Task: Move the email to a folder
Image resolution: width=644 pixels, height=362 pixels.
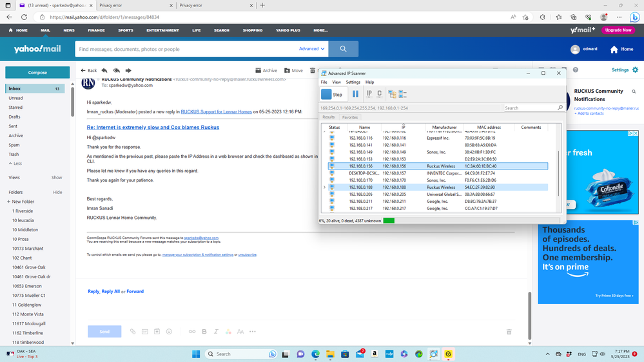Action: (293, 71)
